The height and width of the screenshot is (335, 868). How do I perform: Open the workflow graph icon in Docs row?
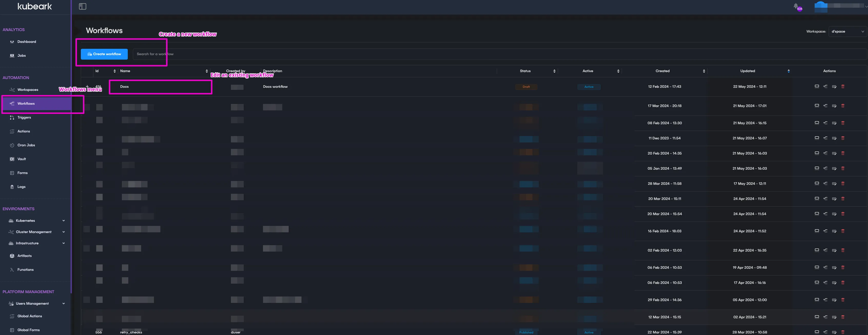[825, 87]
